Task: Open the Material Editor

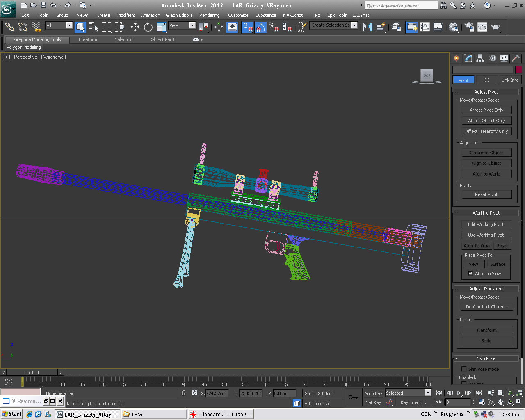Action: 454,27
